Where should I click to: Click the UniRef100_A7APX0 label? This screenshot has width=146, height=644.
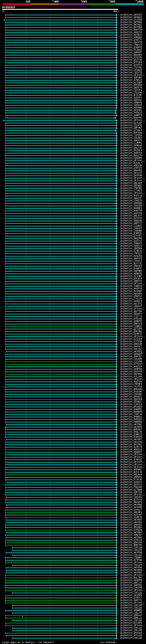click(x=131, y=251)
